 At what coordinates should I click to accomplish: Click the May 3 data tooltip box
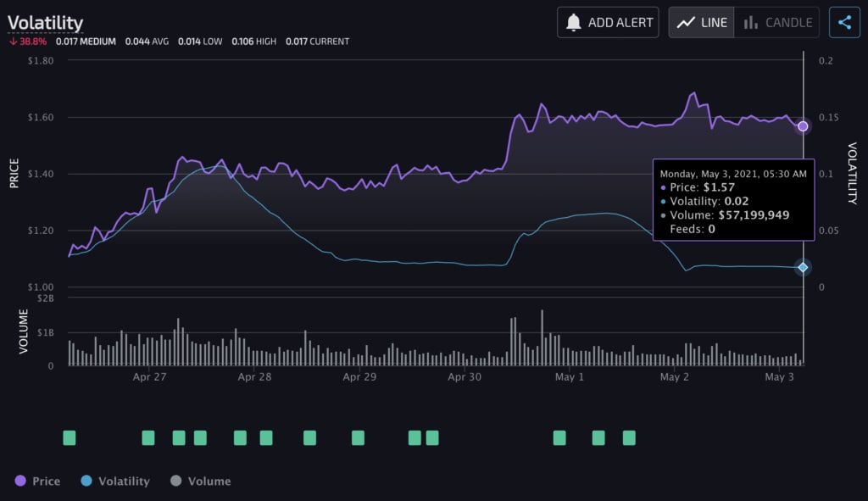tap(733, 200)
